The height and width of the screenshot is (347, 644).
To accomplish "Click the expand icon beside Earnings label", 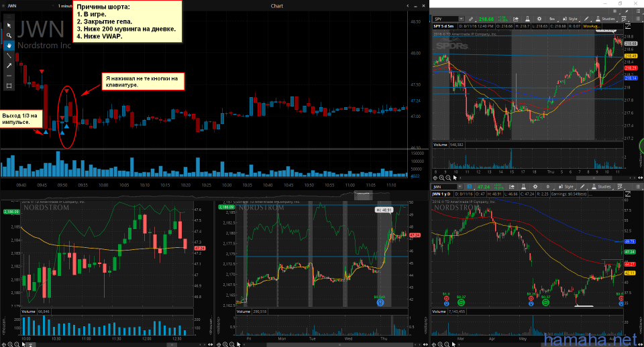I will click(x=629, y=194).
